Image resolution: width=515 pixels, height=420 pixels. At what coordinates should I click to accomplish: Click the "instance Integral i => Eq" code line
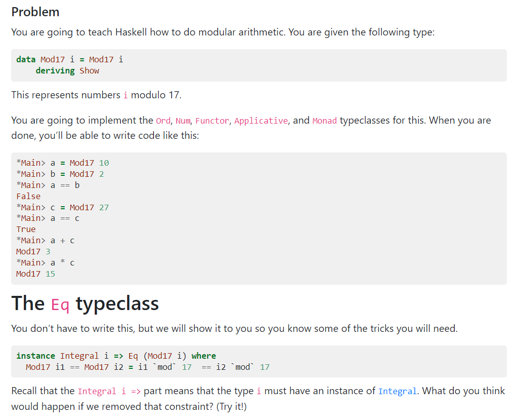click(116, 356)
